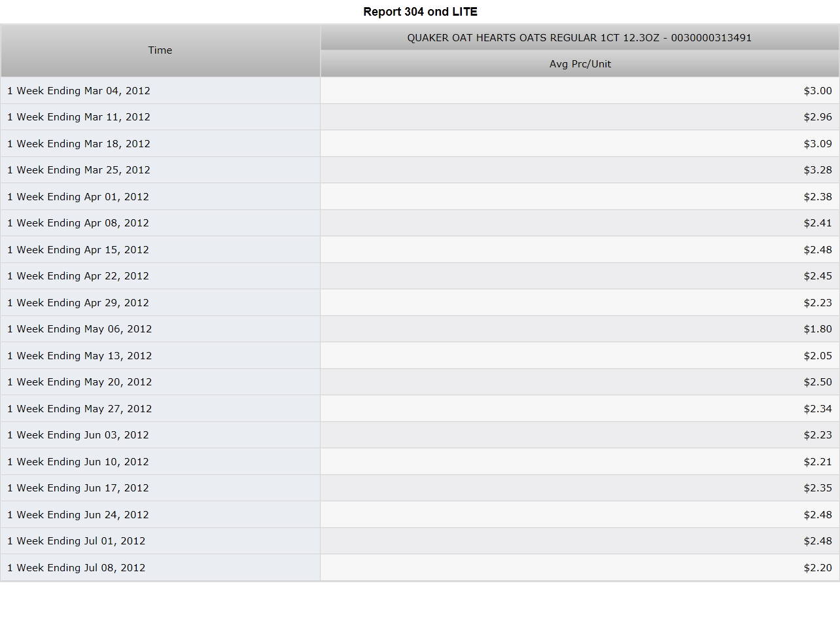Screen dimensions: 840x619
Task: Click the $3.09 price value
Action: pos(818,144)
